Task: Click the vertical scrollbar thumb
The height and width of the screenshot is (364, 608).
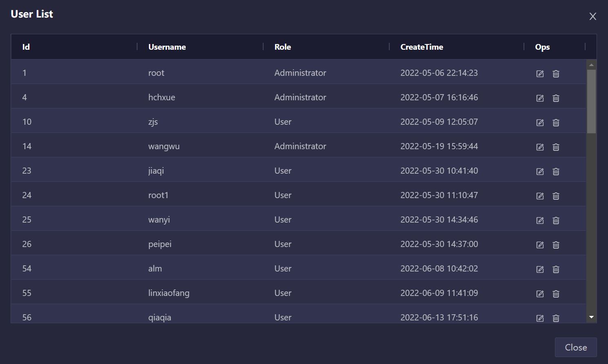Action: pyautogui.click(x=591, y=101)
